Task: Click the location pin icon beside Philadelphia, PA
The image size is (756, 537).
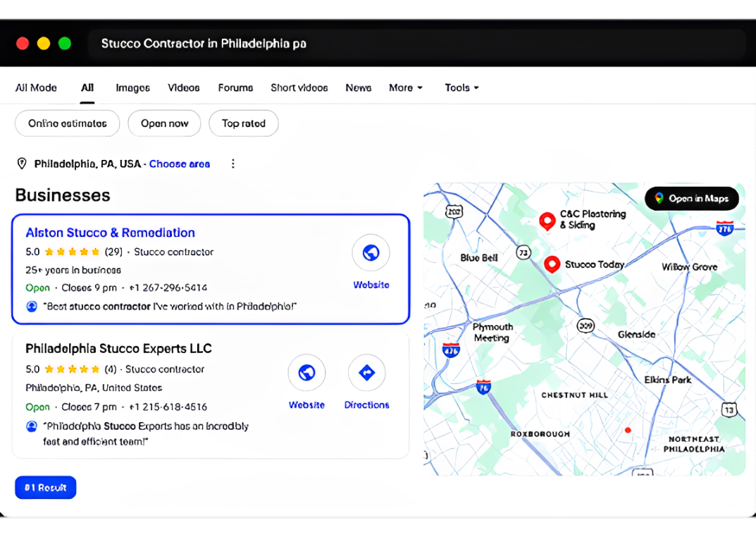Action: point(22,163)
